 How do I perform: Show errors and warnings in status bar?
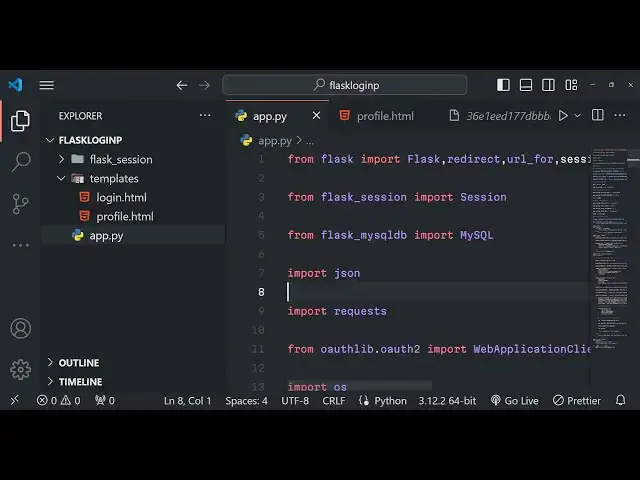point(58,400)
